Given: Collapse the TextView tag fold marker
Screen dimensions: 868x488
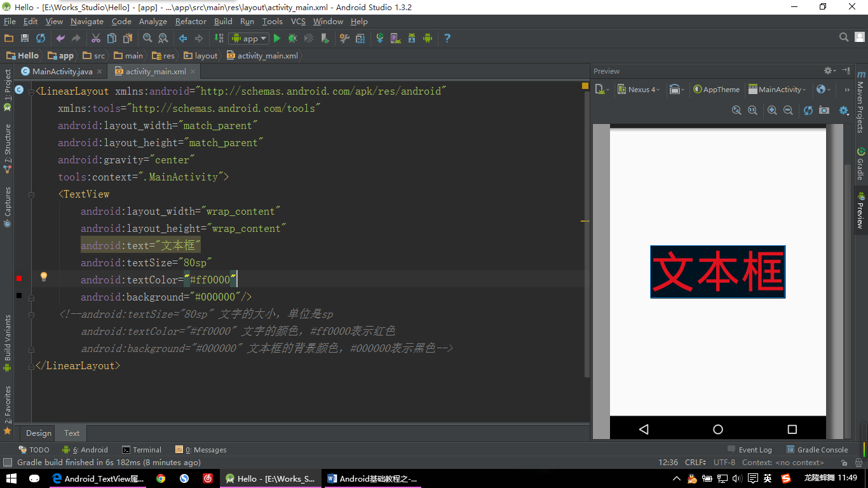Looking at the screenshot, I should tap(31, 194).
